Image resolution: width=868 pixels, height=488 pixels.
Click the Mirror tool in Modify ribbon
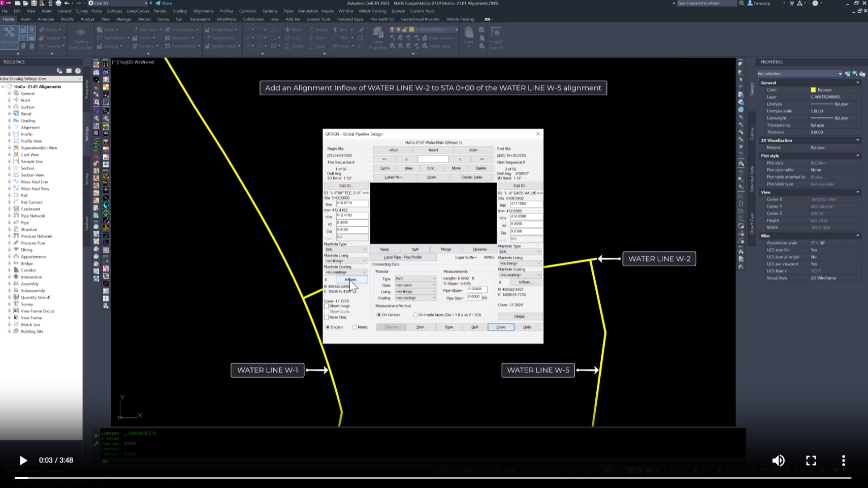coord(318,38)
